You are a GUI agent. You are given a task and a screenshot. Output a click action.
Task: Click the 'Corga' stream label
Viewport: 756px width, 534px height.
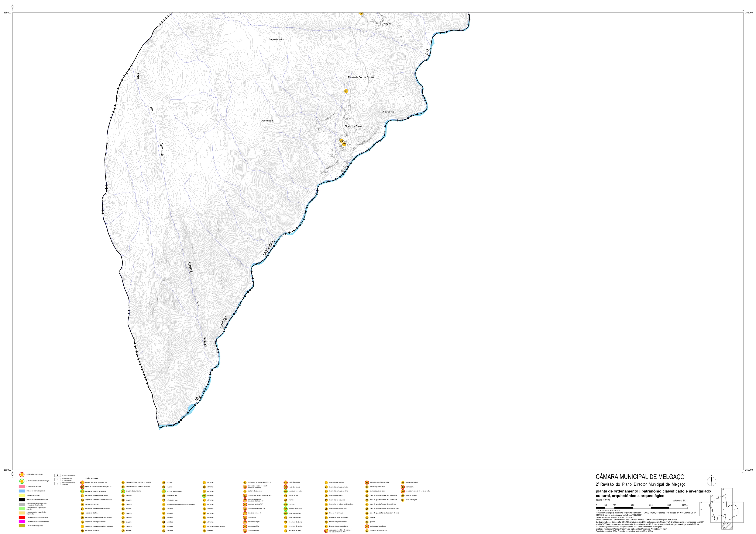[x=190, y=267]
